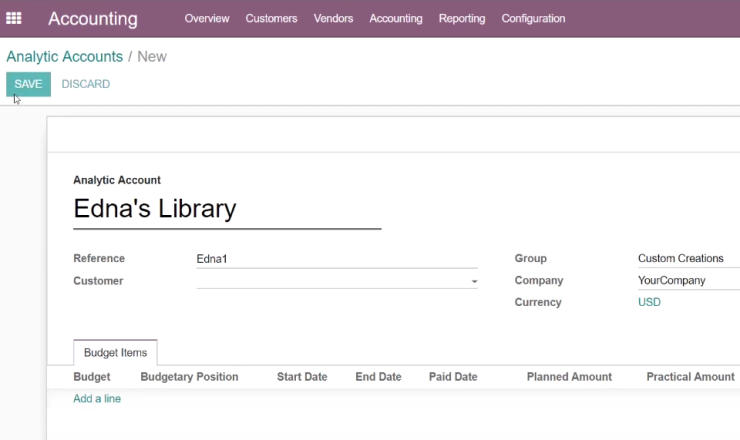Discard the new record

coord(85,84)
